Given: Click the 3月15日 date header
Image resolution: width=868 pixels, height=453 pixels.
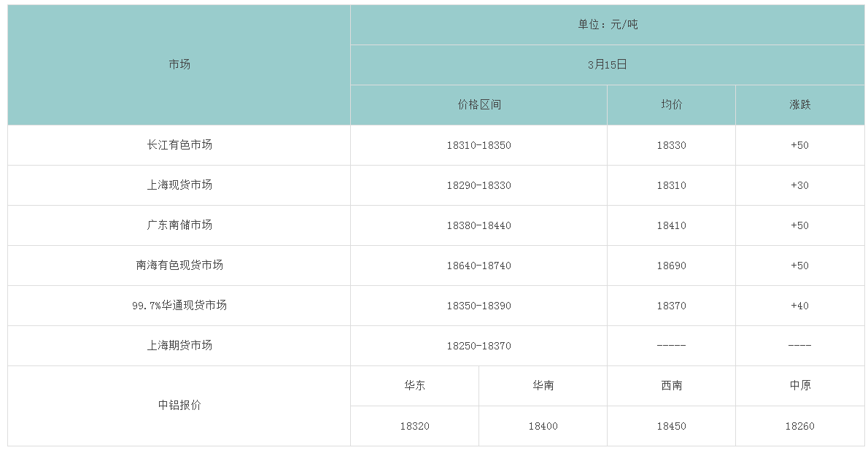Looking at the screenshot, I should (608, 65).
